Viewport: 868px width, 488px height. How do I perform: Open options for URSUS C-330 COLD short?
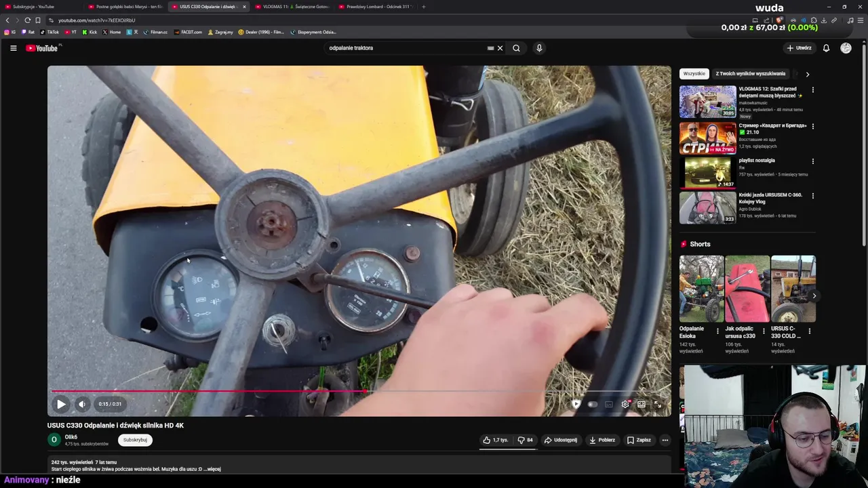click(809, 331)
